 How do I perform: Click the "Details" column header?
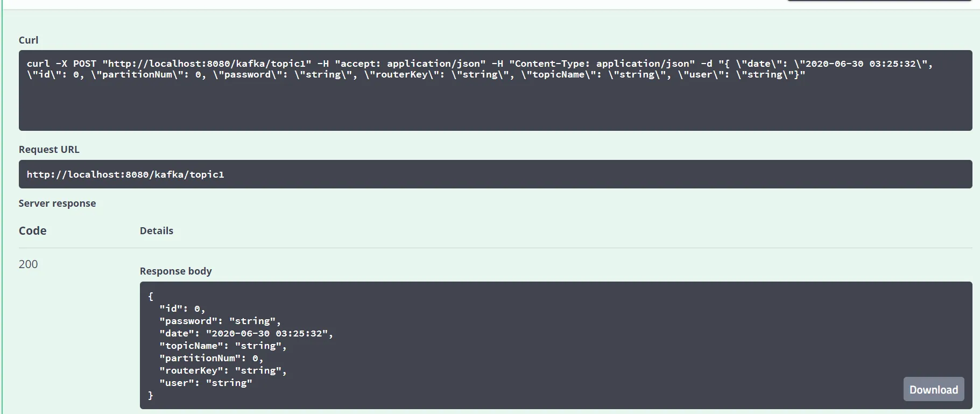click(157, 231)
